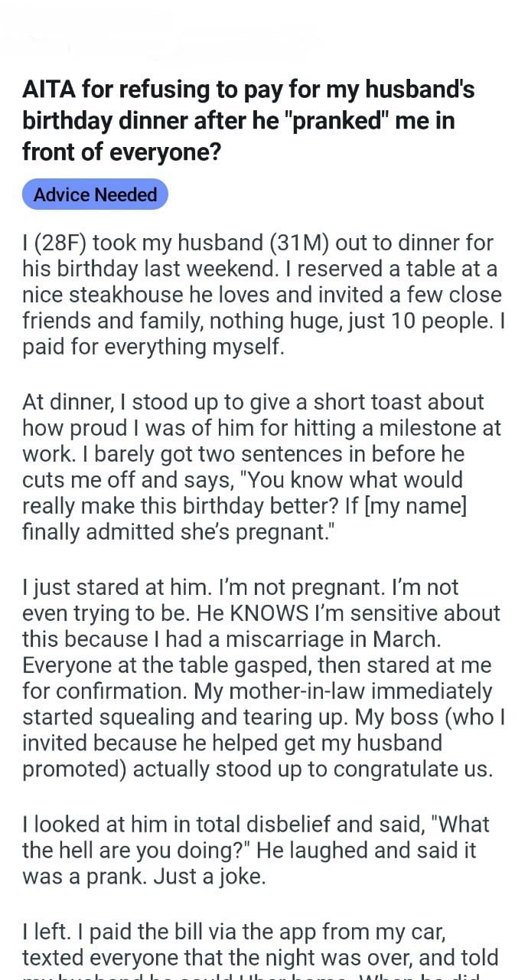Tap the line 'finally admitted she's pregnant.'
Screen dimensions: 528x980
tap(171, 532)
